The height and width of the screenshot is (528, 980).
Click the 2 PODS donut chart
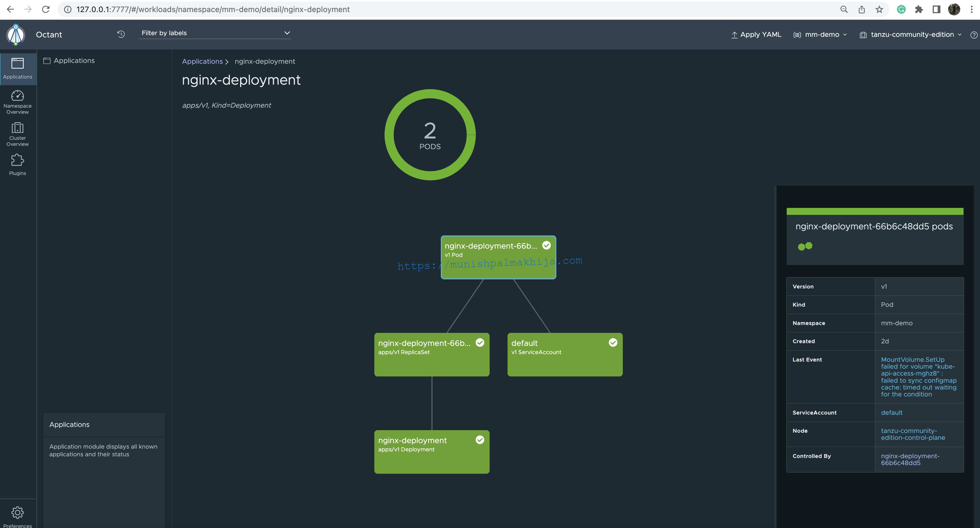(430, 135)
